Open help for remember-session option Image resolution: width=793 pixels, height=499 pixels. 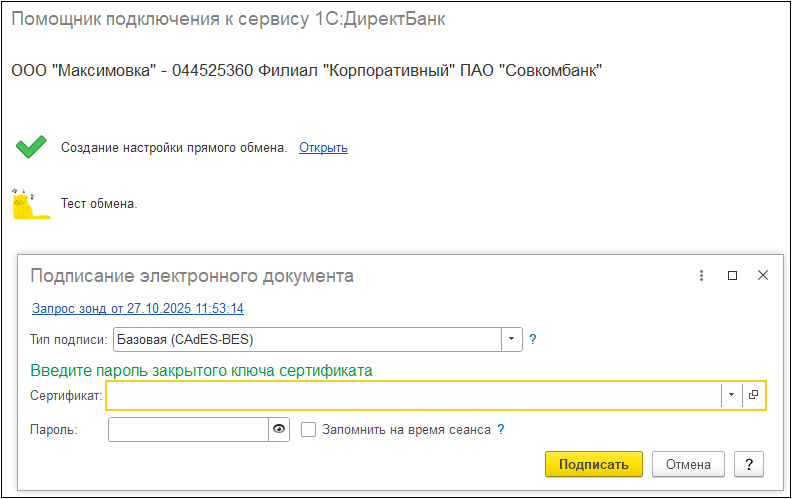(501, 430)
